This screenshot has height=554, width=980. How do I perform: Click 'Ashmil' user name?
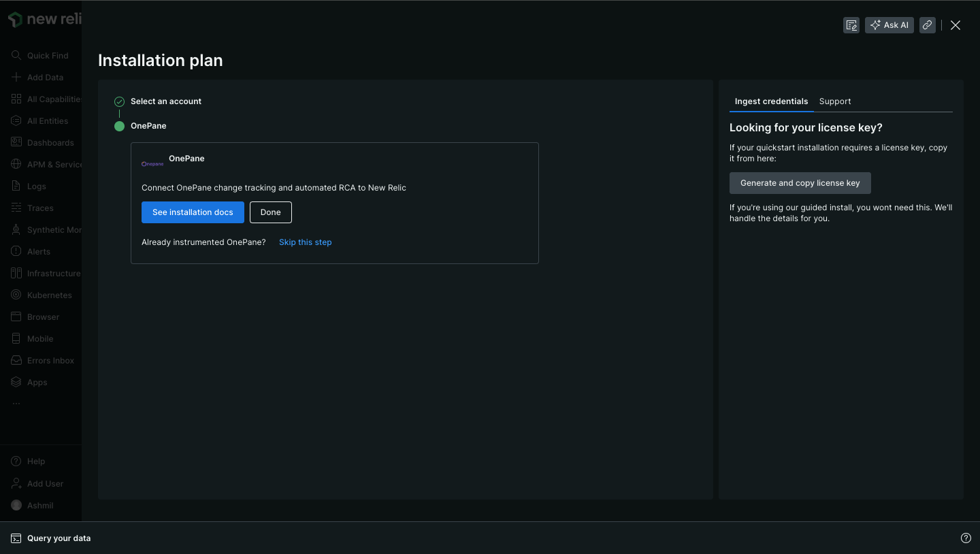pos(40,506)
